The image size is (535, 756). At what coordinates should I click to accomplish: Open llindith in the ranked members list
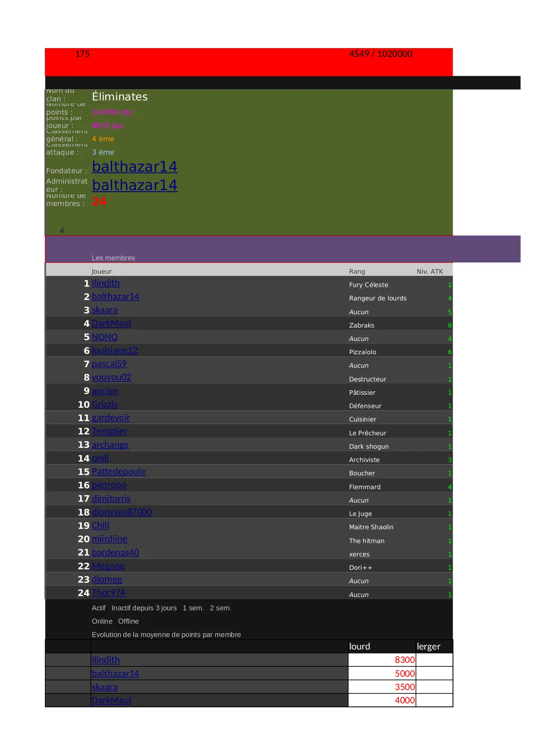click(106, 284)
